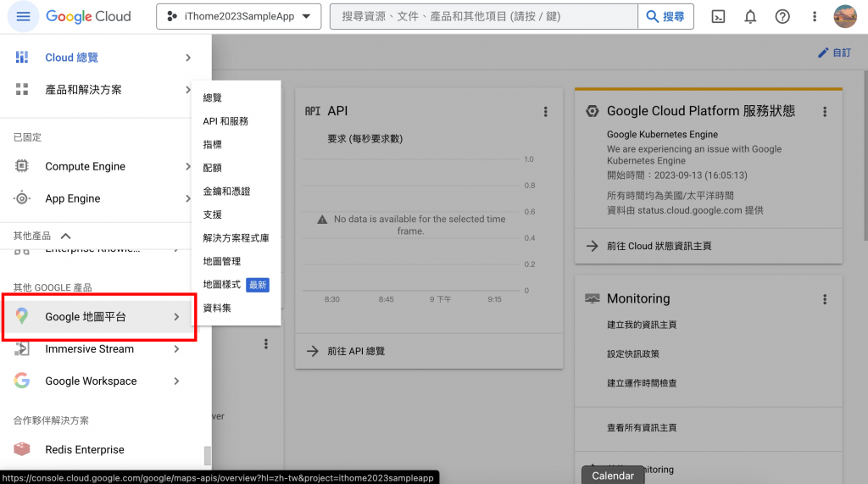The height and width of the screenshot is (484, 868).
Task: Expand the Immersive Stream submenu chevron
Action: click(176, 349)
